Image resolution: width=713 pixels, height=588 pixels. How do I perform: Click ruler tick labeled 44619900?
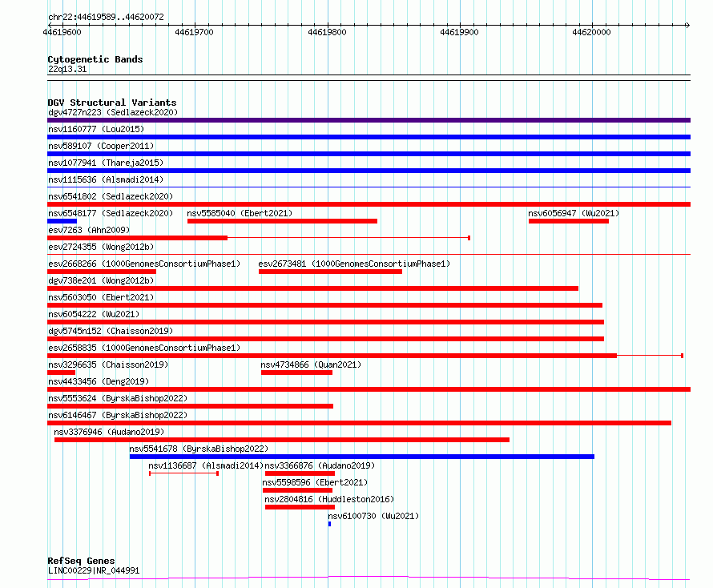[x=459, y=32]
